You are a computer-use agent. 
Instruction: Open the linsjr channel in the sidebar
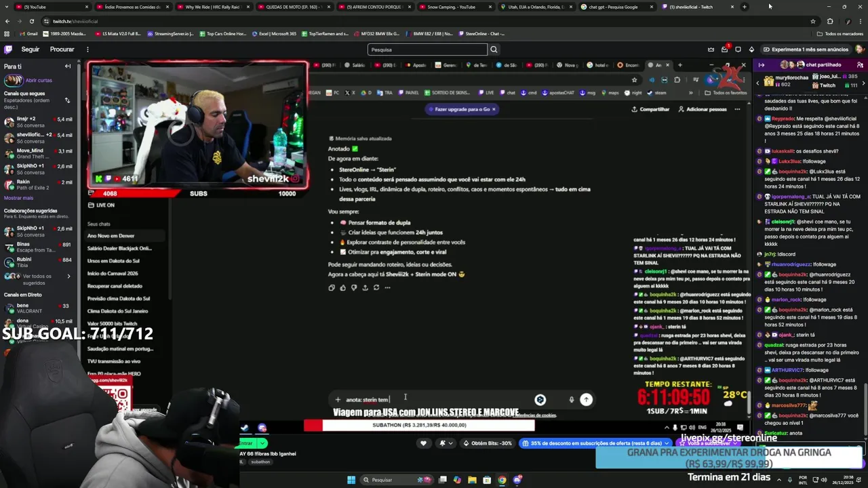pos(37,122)
